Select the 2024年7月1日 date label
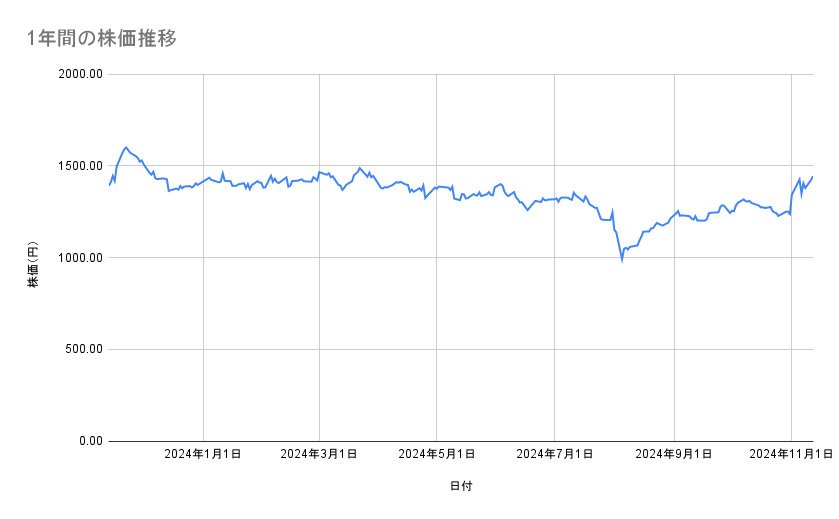This screenshot has width=839, height=519. pos(555,454)
